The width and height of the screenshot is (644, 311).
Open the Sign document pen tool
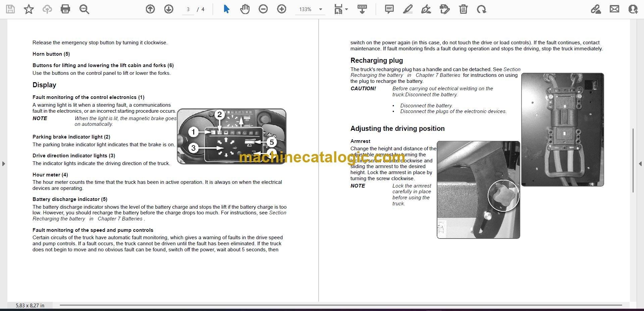[x=426, y=9]
